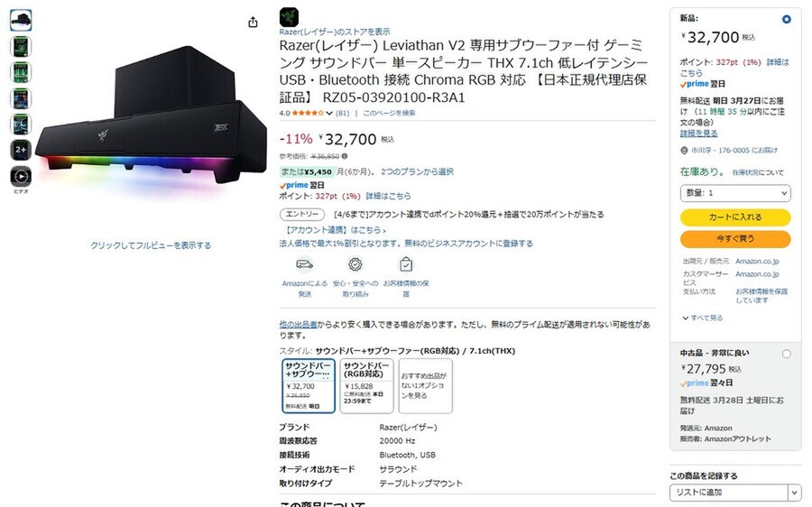
Task: Click the safety and security badge icon
Action: [355, 264]
